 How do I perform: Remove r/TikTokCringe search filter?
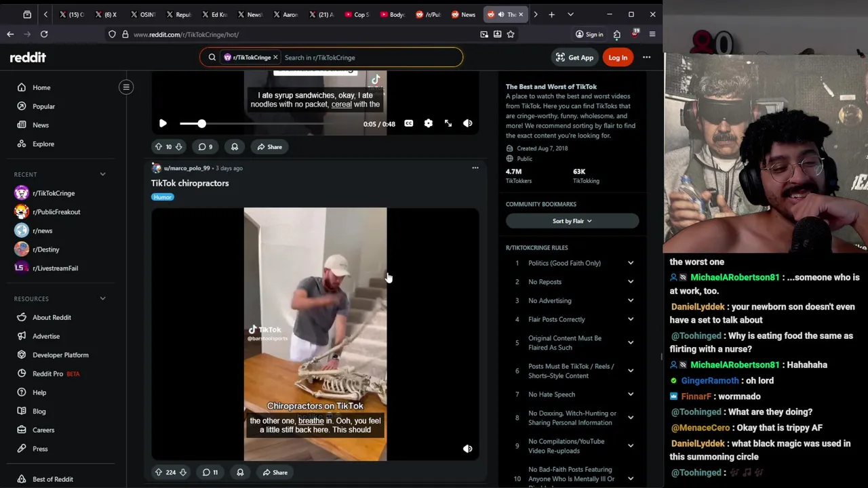(275, 58)
